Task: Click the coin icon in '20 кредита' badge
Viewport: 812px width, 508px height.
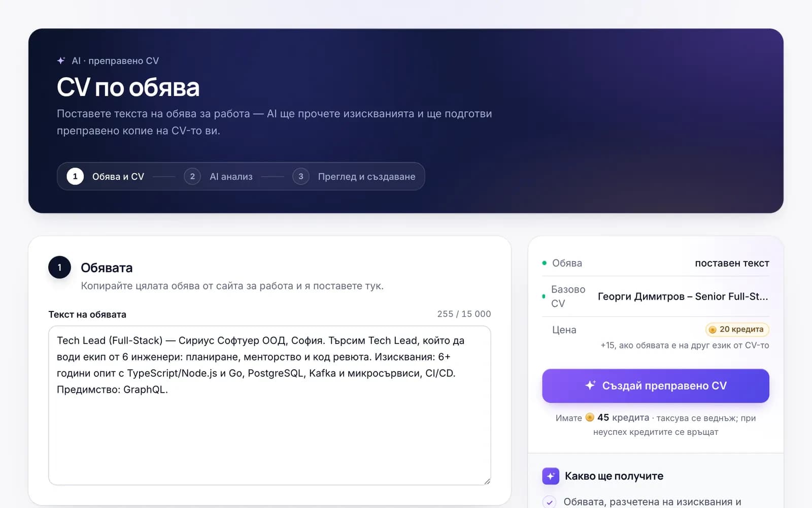Action: click(713, 330)
